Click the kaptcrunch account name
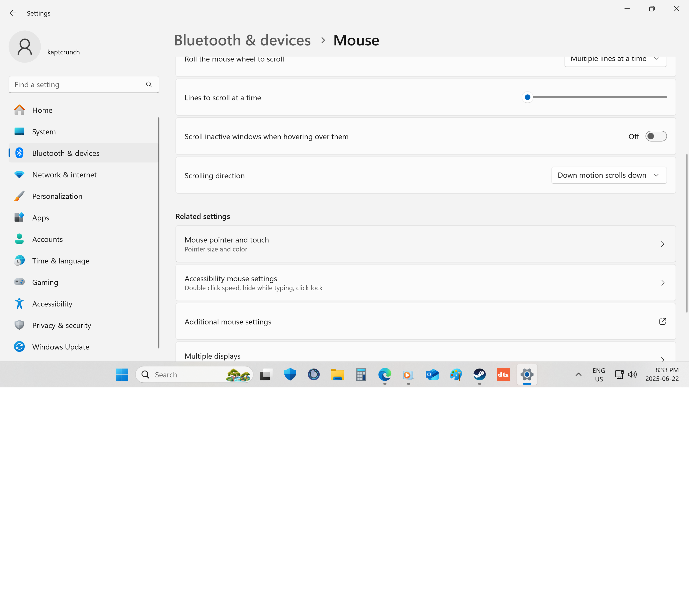 tap(64, 52)
